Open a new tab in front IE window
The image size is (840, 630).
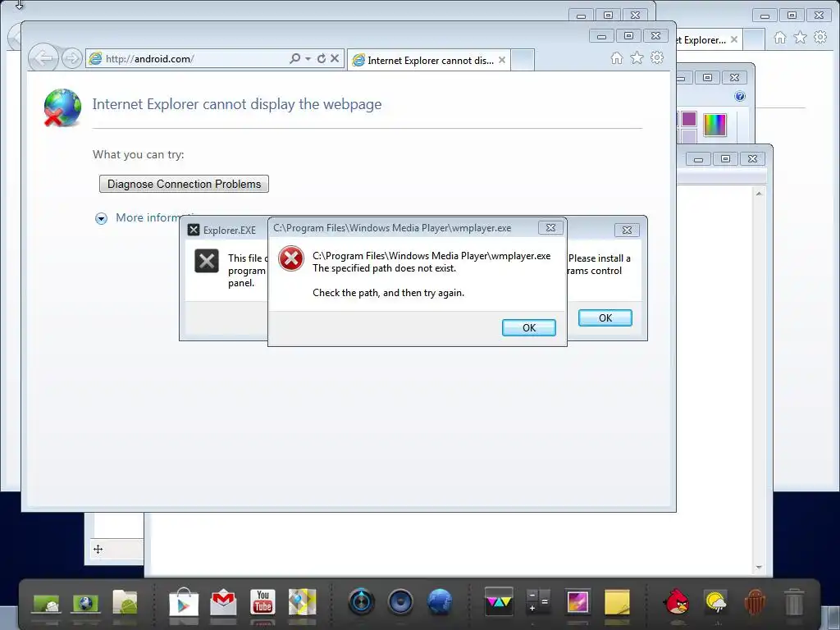tap(523, 60)
